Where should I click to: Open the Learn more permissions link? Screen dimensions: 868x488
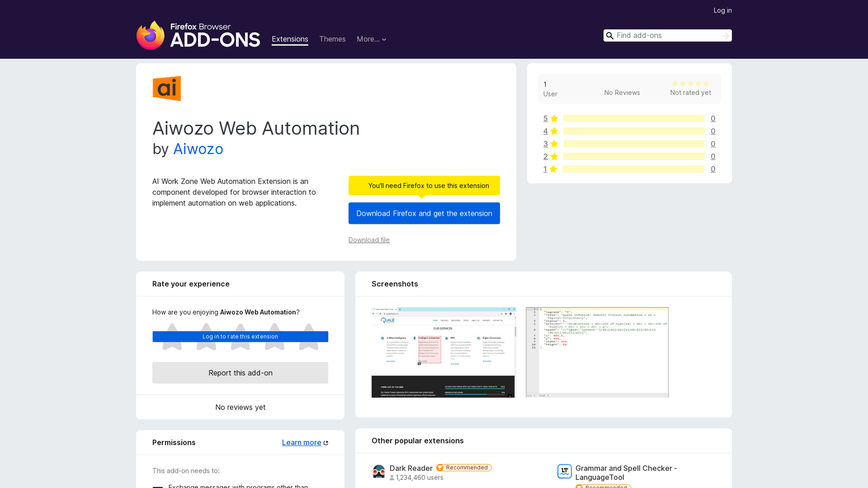[x=302, y=442]
